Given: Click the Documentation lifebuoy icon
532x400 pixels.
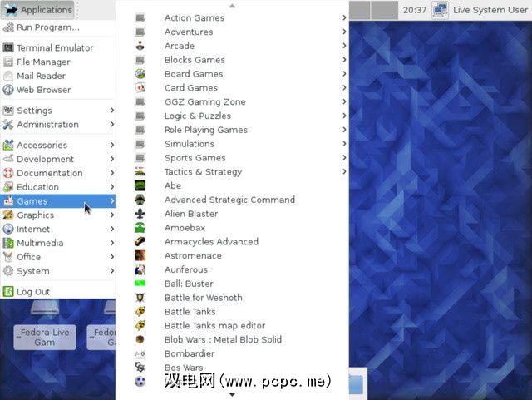Looking at the screenshot, I should click(8, 173).
